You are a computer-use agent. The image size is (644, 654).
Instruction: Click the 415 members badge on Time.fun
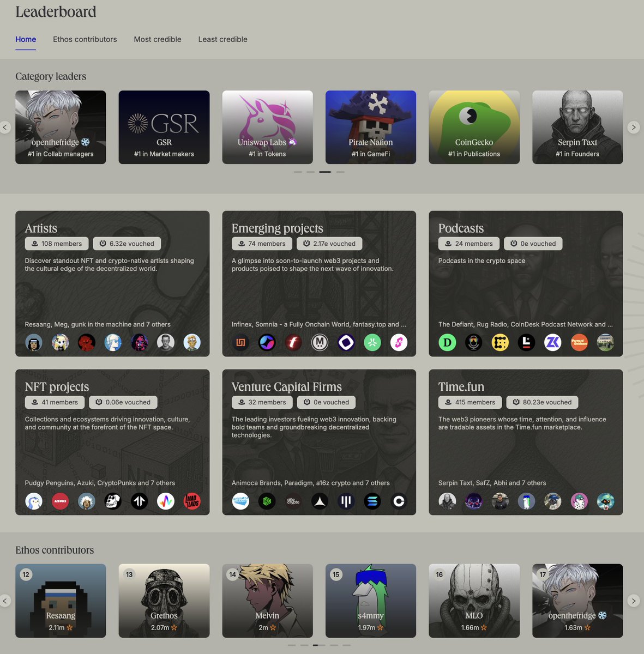(470, 402)
